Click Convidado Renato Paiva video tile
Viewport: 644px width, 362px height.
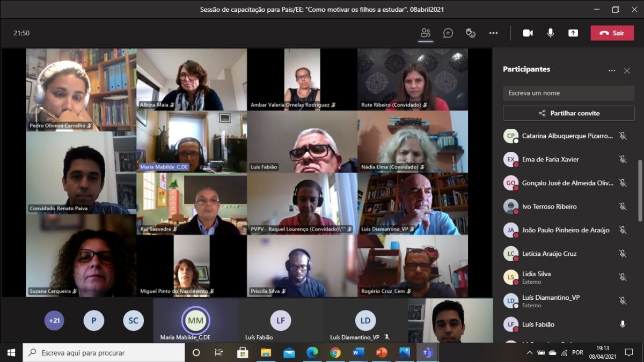(81, 173)
